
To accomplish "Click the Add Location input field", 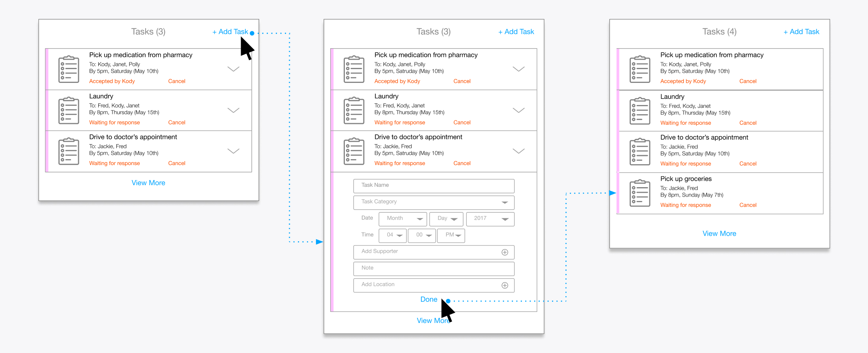I will pos(434,285).
